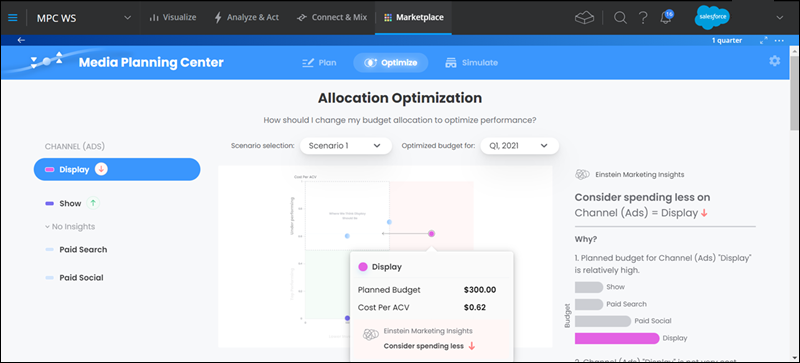This screenshot has width=800, height=363.
Task: Select the Marketplace tab
Action: click(413, 17)
